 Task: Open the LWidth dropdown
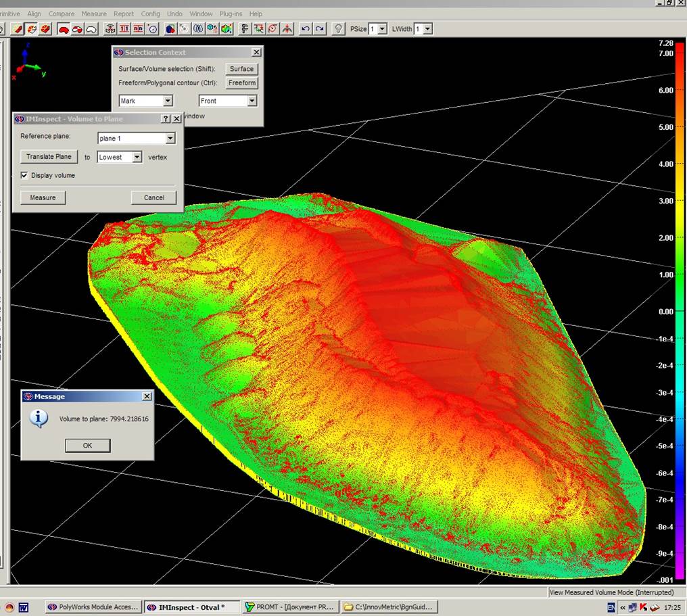(x=427, y=29)
